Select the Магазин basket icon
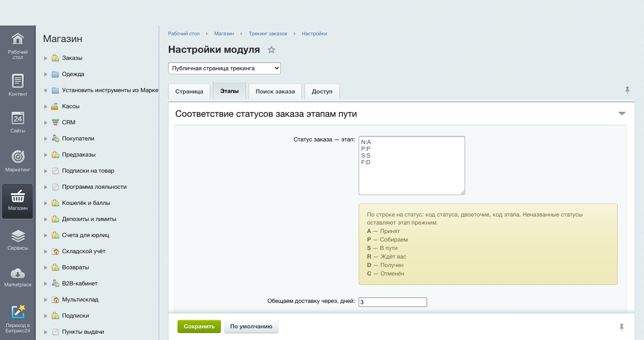The image size is (644, 340). click(17, 196)
